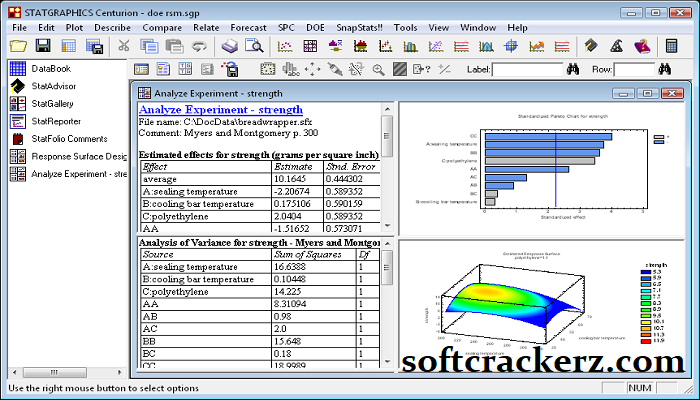Open the File menu
This screenshot has height=400, width=700.
click(x=19, y=28)
